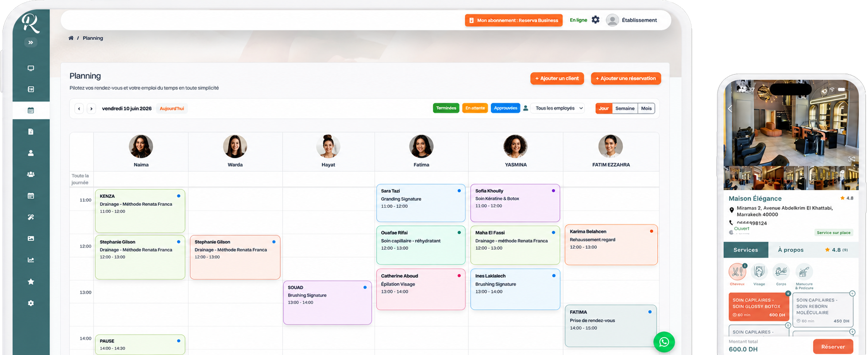This screenshot has height=355, width=868.
Task: Click the Ajouter une réservation button
Action: (x=626, y=78)
